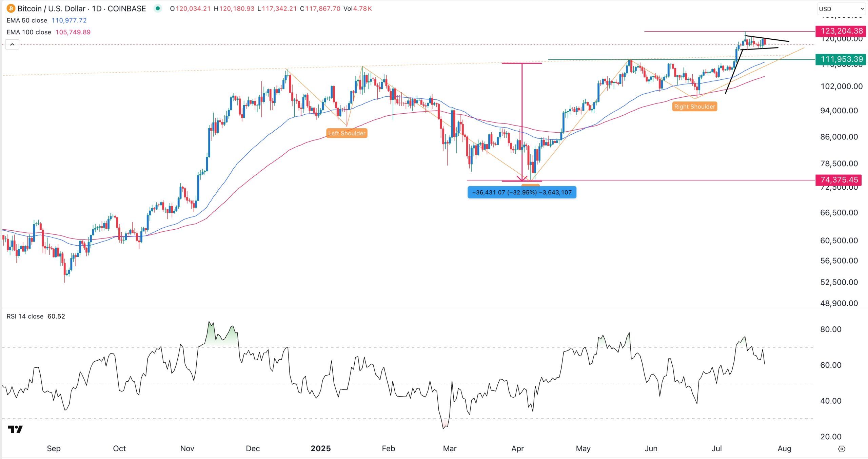This screenshot has height=459, width=868.
Task: Click the RSI value 60.52
Action: 56,316
